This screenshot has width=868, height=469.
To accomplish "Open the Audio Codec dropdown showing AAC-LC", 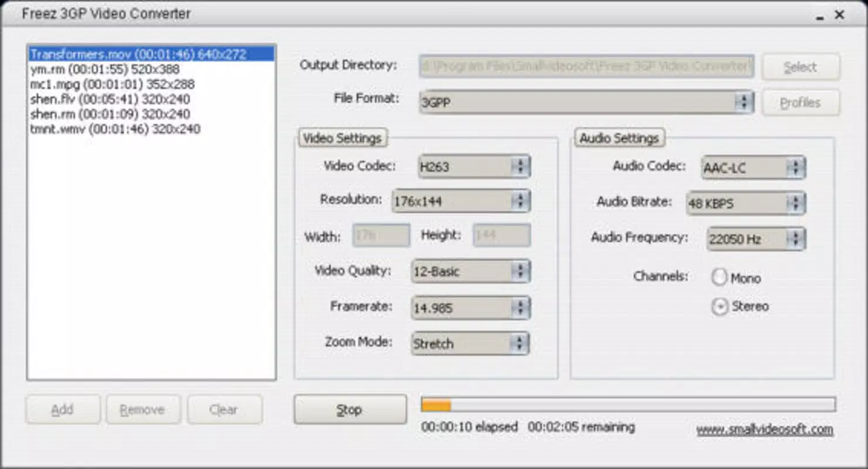I will pos(753,168).
